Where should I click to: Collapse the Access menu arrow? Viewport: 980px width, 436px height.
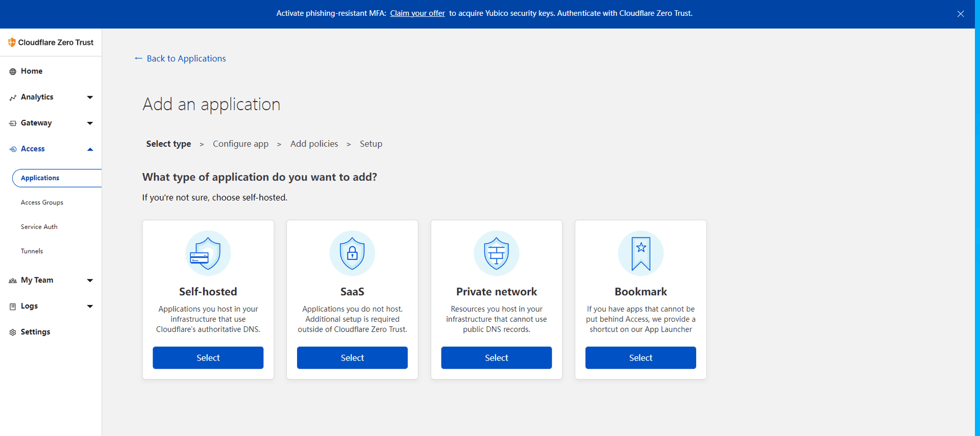[90, 149]
